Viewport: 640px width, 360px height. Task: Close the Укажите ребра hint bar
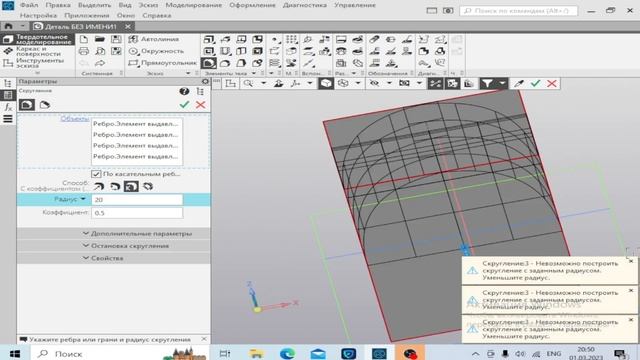204,339
